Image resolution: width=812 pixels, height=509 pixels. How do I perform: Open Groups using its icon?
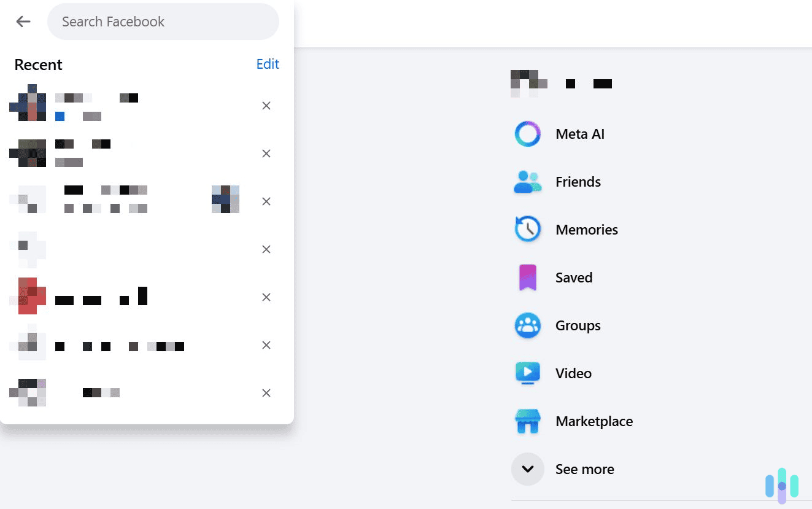click(527, 325)
